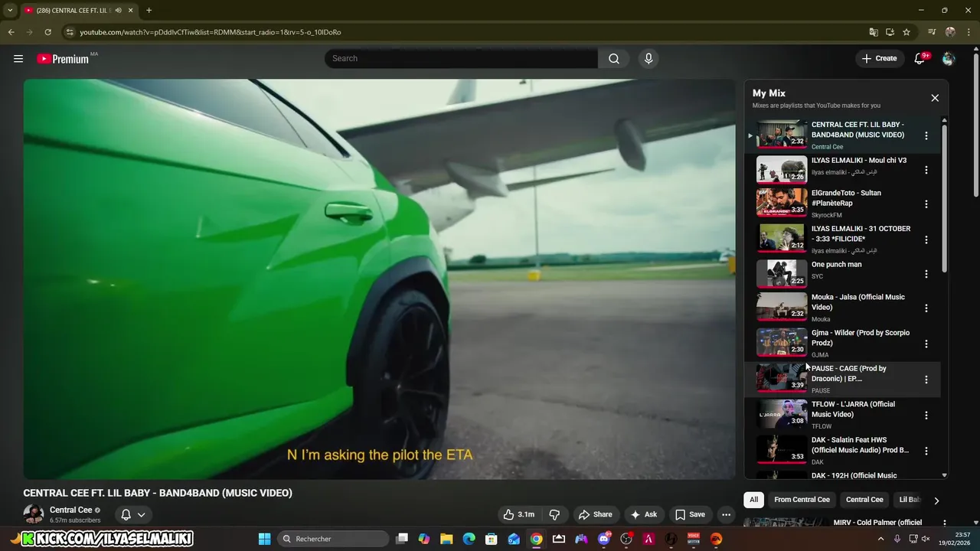Open options for PAUSE CAGE item

[926, 380]
